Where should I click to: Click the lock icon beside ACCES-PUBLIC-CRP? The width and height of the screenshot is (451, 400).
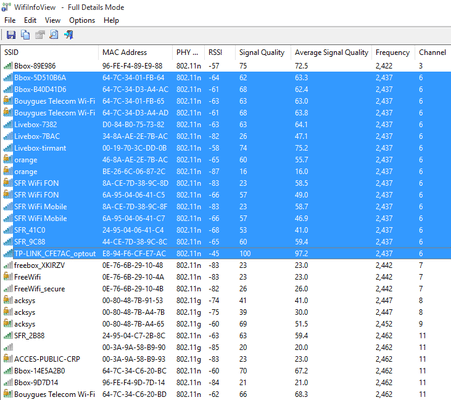point(8,359)
